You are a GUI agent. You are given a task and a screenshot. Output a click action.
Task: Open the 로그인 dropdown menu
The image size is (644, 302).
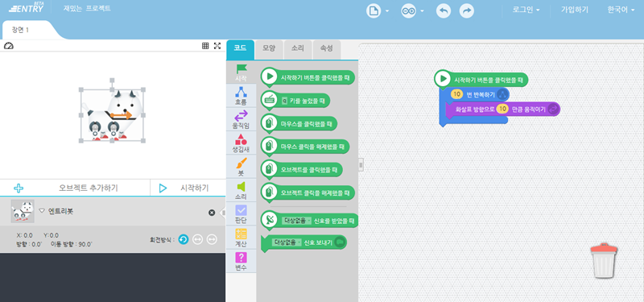click(x=526, y=10)
